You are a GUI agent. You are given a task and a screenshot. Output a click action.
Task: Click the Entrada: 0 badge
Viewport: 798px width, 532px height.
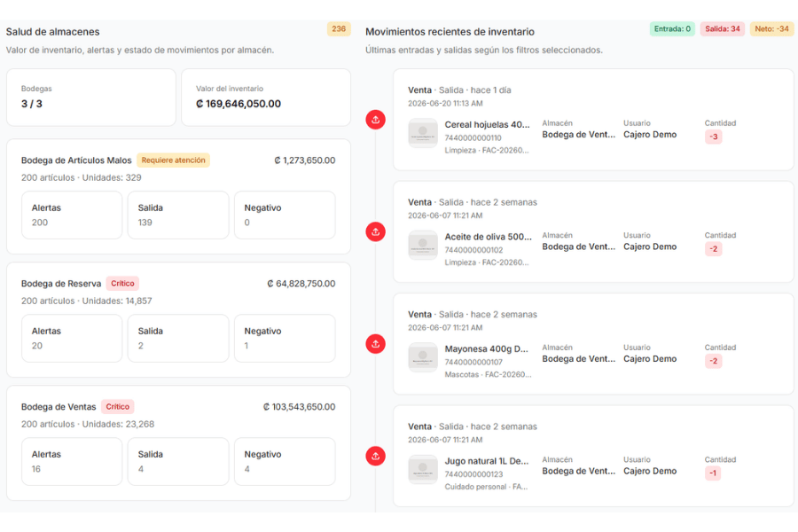point(672,29)
